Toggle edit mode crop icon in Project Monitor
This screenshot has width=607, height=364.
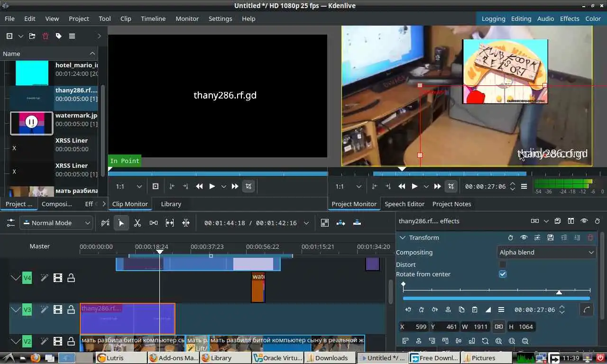tap(451, 186)
